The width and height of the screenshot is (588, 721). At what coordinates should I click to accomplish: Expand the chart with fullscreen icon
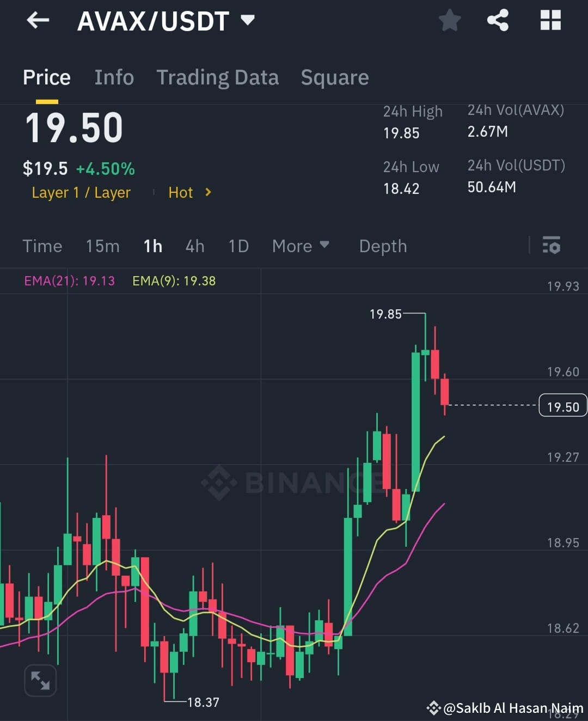(x=40, y=680)
